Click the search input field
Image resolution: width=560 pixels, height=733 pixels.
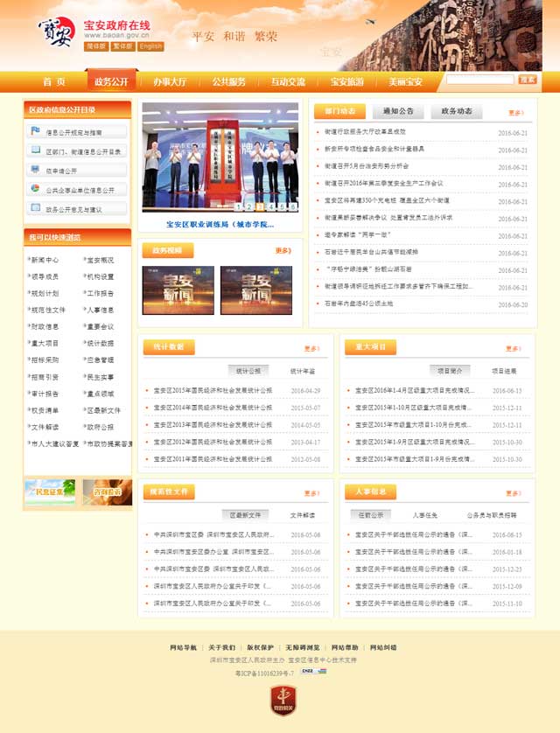tap(479, 80)
